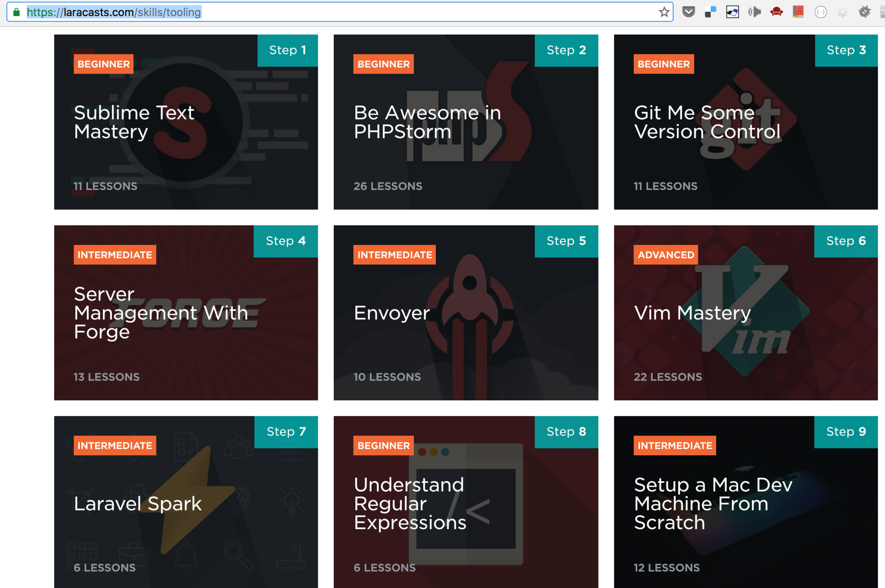885x588 pixels.
Task: Click the speaker sound extension icon
Action: [754, 12]
